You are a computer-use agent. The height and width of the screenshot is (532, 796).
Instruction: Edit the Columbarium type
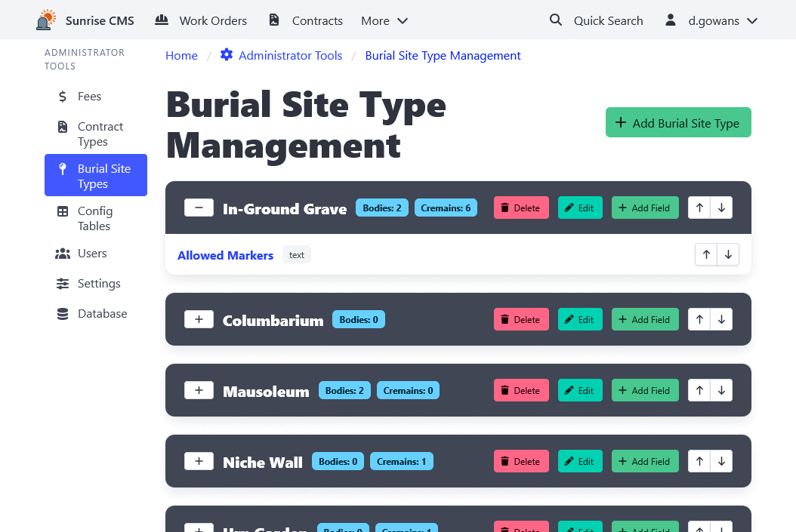580,319
